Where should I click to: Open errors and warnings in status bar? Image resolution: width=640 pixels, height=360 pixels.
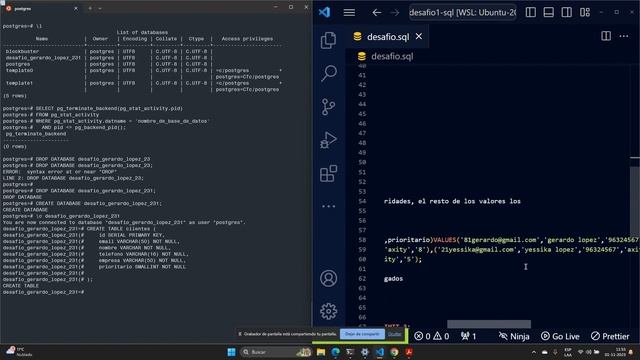tap(431, 336)
